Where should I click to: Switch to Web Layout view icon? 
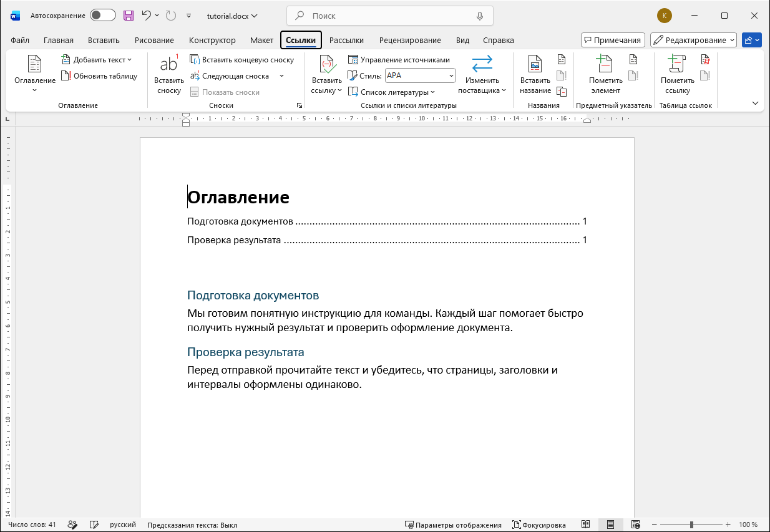(x=635, y=525)
